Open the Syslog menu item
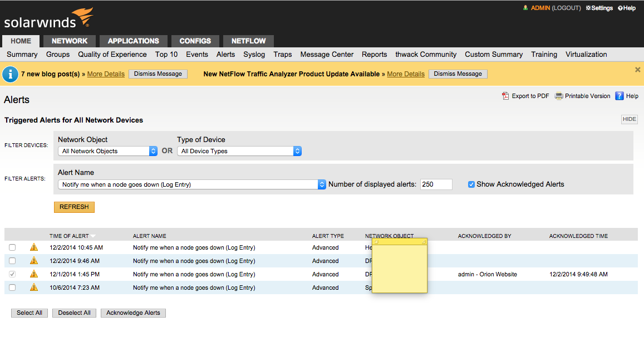The width and height of the screenshot is (644, 341). pos(254,54)
